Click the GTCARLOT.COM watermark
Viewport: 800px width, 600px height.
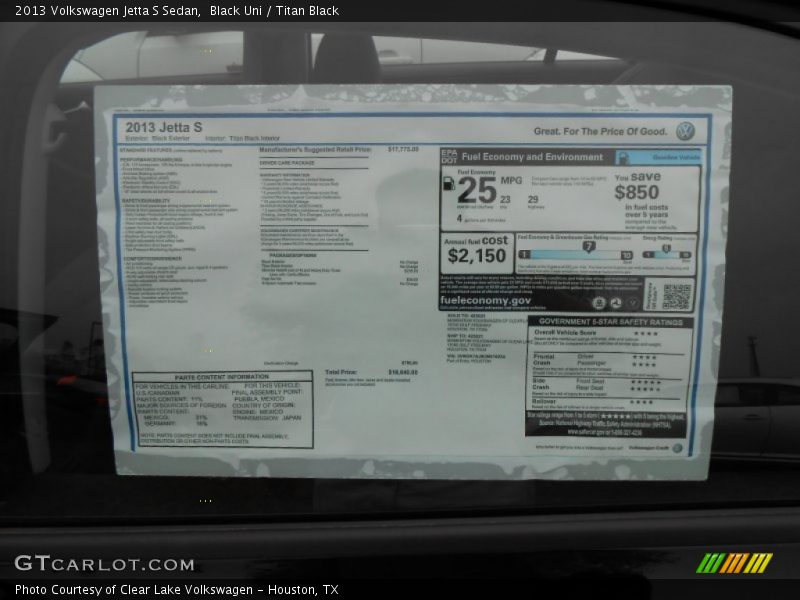[104, 564]
